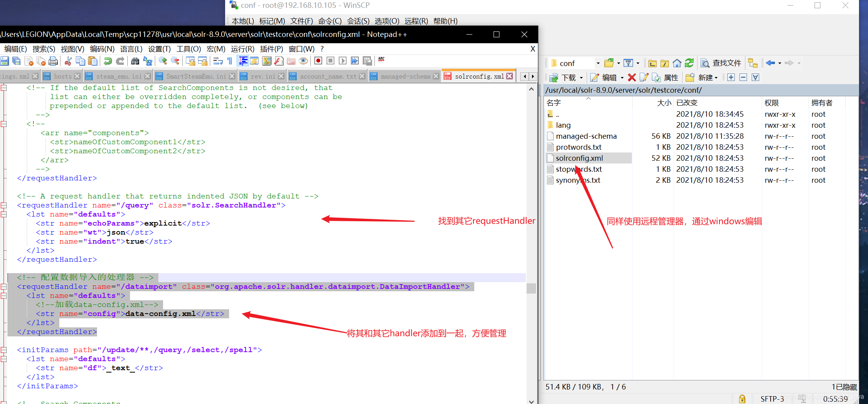
Task: Click the 下载 download button
Action: tap(563, 77)
